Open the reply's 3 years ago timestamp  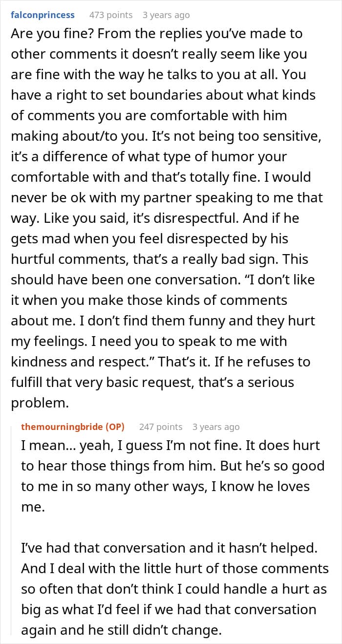coord(216,427)
